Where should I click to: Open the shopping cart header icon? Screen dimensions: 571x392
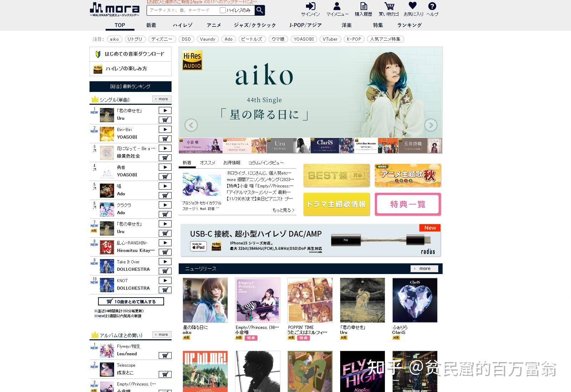click(389, 9)
